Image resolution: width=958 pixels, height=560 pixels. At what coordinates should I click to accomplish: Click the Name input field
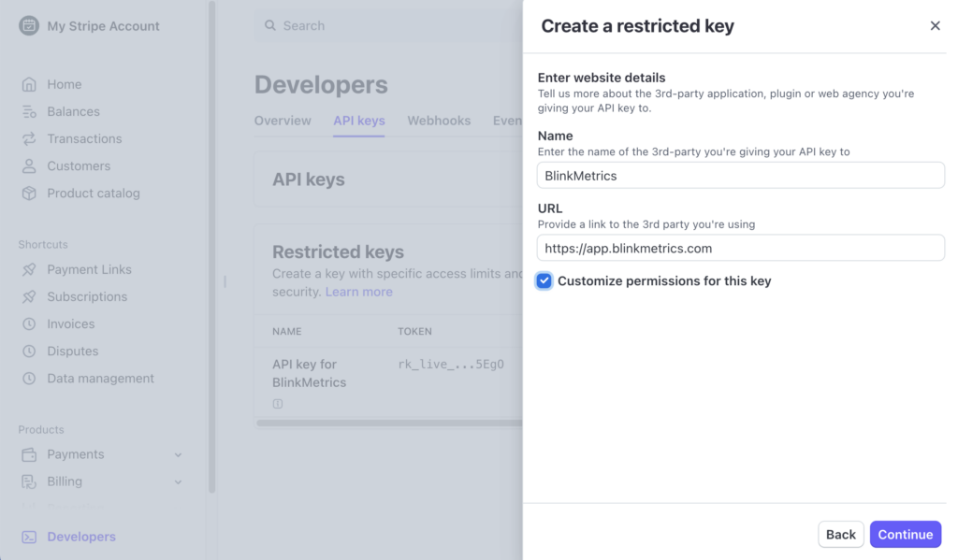point(740,175)
